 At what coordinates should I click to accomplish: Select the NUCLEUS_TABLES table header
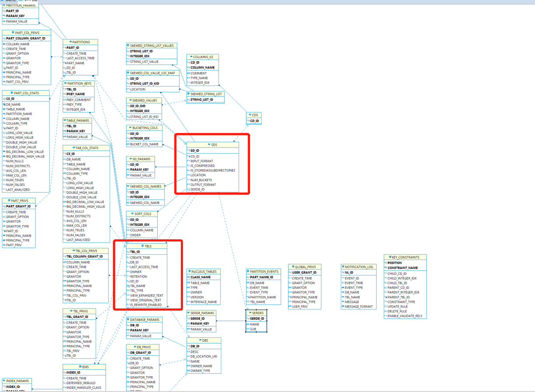[x=204, y=271]
